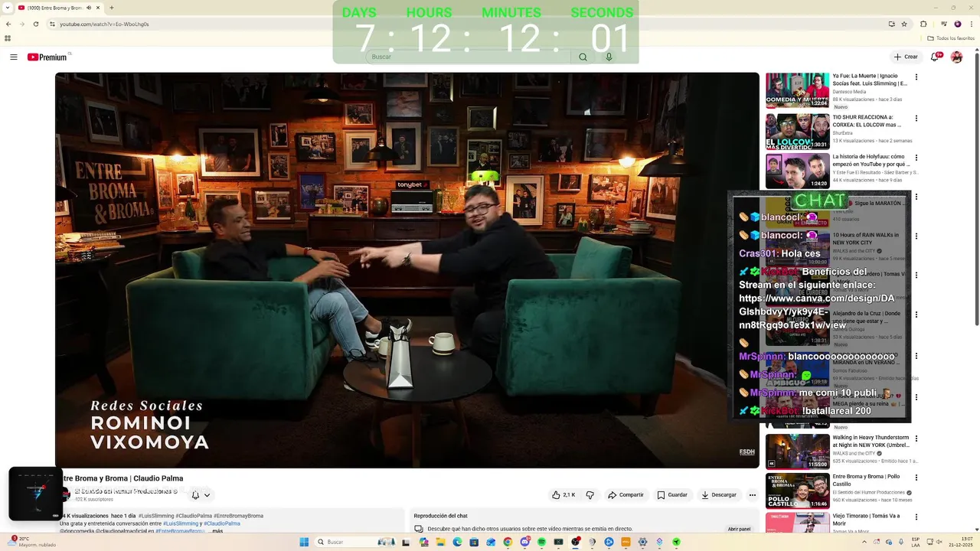Image resolution: width=980 pixels, height=551 pixels.
Task: Open subscription notification bell dropdown
Action: (201, 495)
